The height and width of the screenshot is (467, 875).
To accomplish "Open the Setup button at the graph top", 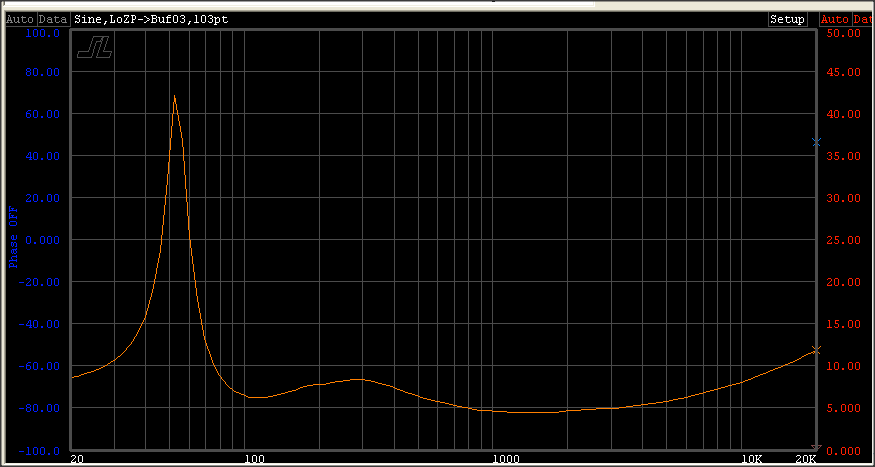I will pos(787,19).
